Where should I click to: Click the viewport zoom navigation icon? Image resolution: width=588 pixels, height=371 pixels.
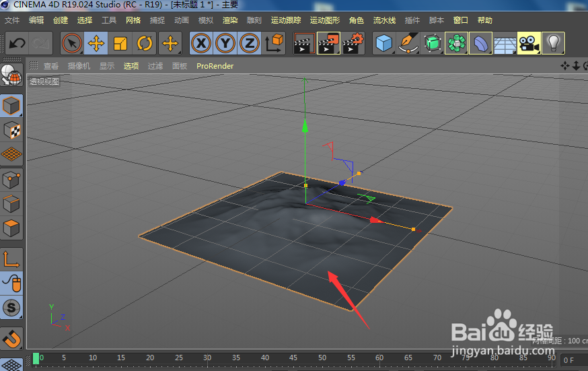point(577,66)
